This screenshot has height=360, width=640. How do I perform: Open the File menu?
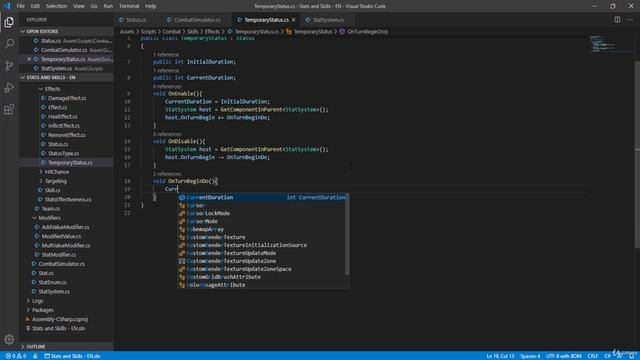pyautogui.click(x=20, y=6)
